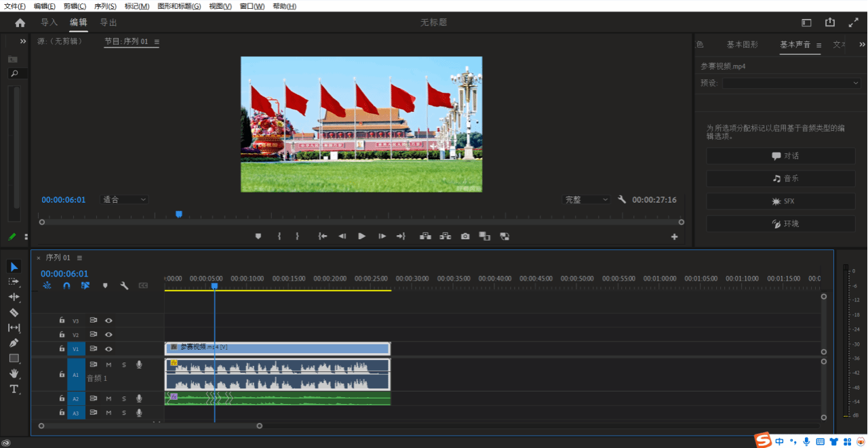The image size is (868, 448).
Task: Click the Home icon
Action: [20, 22]
